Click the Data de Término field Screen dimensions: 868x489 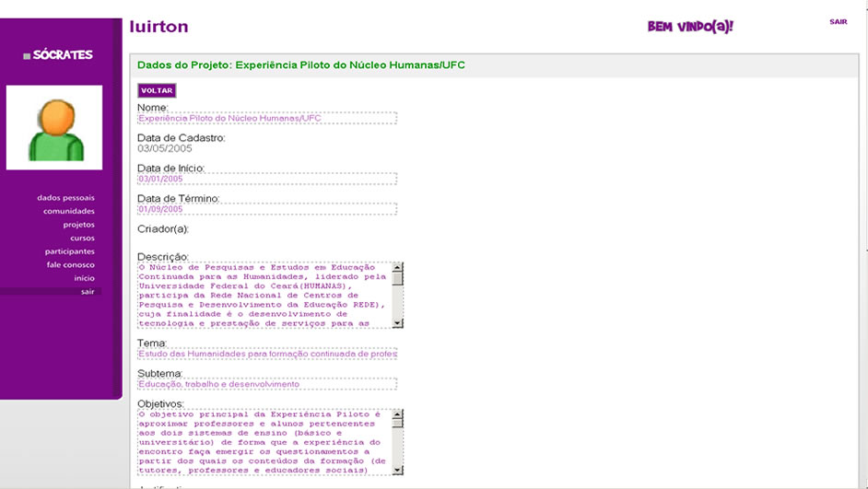coord(266,209)
